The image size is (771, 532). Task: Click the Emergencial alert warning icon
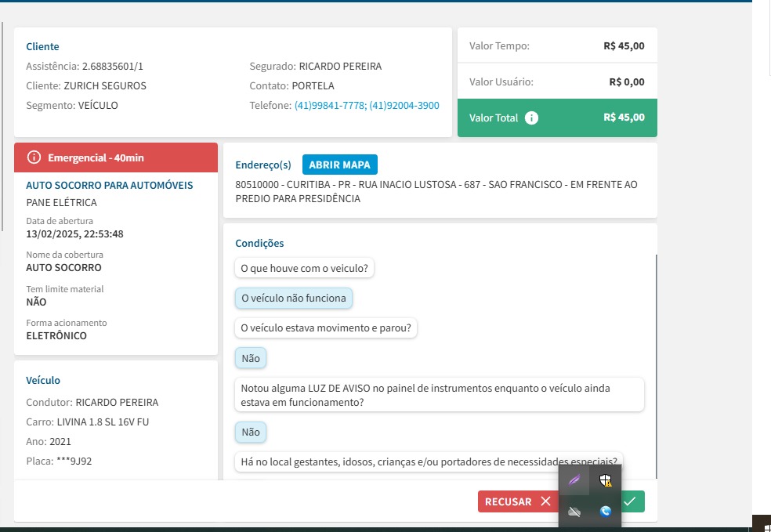(x=34, y=157)
